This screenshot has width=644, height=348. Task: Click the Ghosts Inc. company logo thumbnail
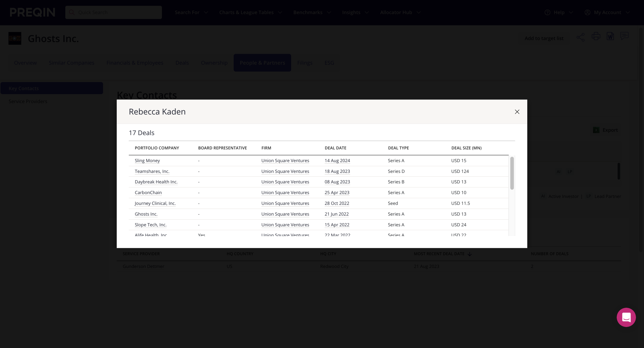(x=15, y=38)
